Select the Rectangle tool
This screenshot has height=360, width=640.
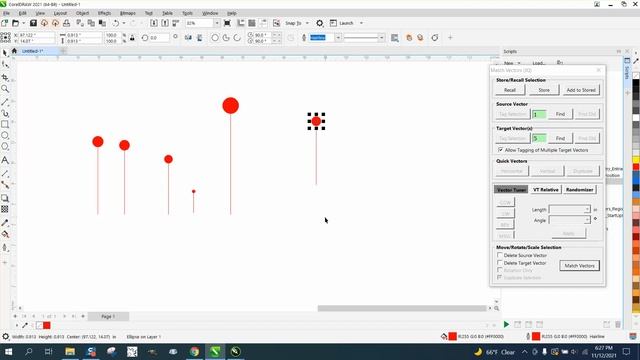(x=5, y=124)
